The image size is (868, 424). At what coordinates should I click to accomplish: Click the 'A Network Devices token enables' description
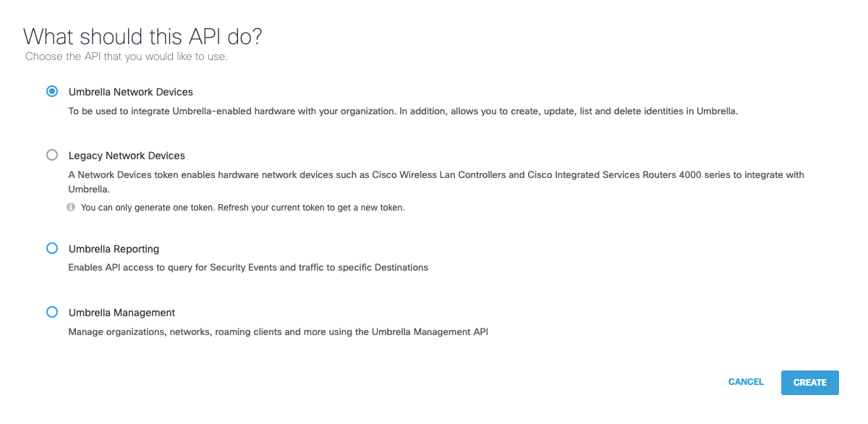436,182
